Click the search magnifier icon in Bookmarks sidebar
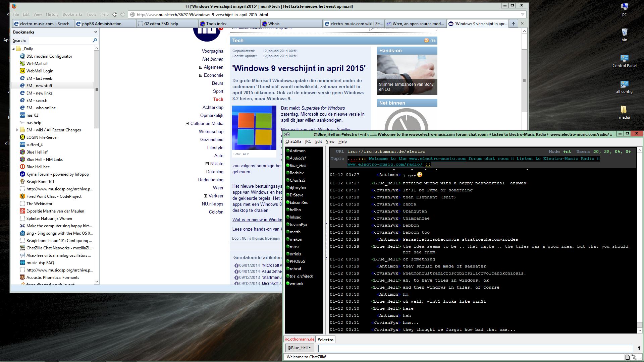Image resolution: width=644 pixels, height=362 pixels. point(95,41)
